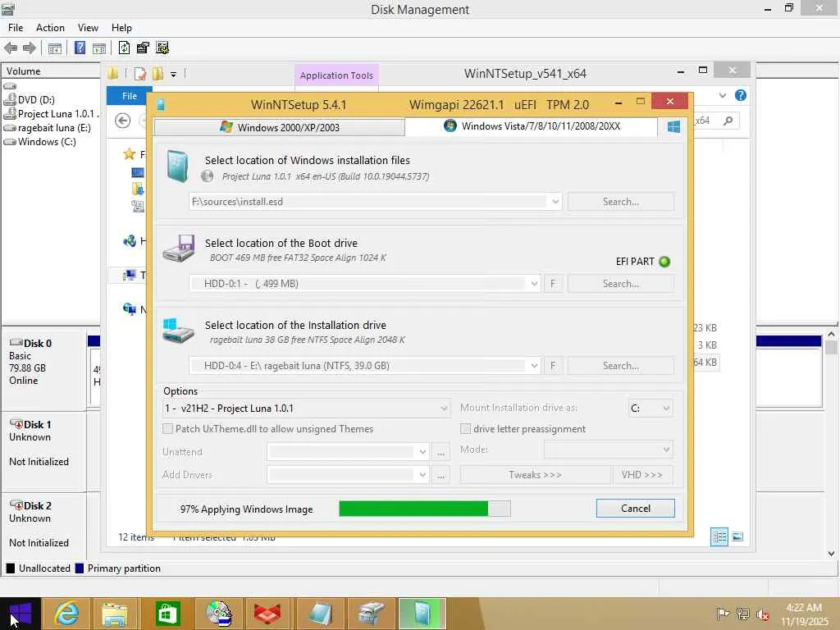Click the muted volume icon in tray
Viewport: 840px width, 630px height.
pos(762,614)
